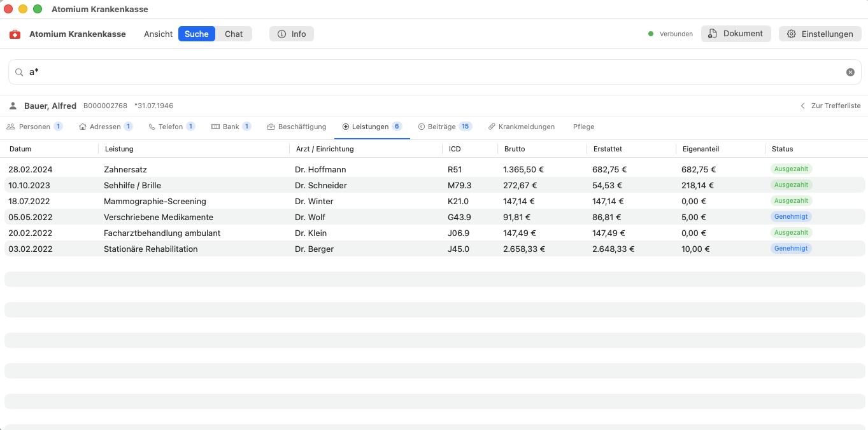868x430 pixels.
Task: Click insurance number B000002768
Action: pos(106,106)
